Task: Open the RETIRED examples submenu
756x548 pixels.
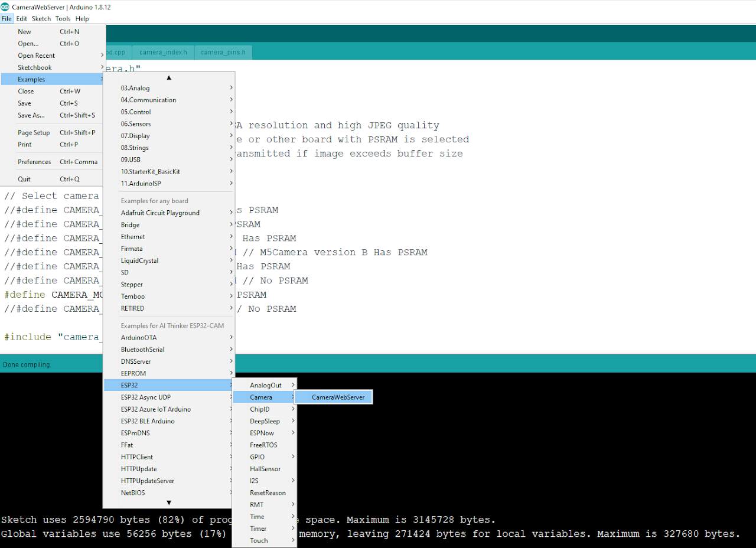Action: (169, 308)
